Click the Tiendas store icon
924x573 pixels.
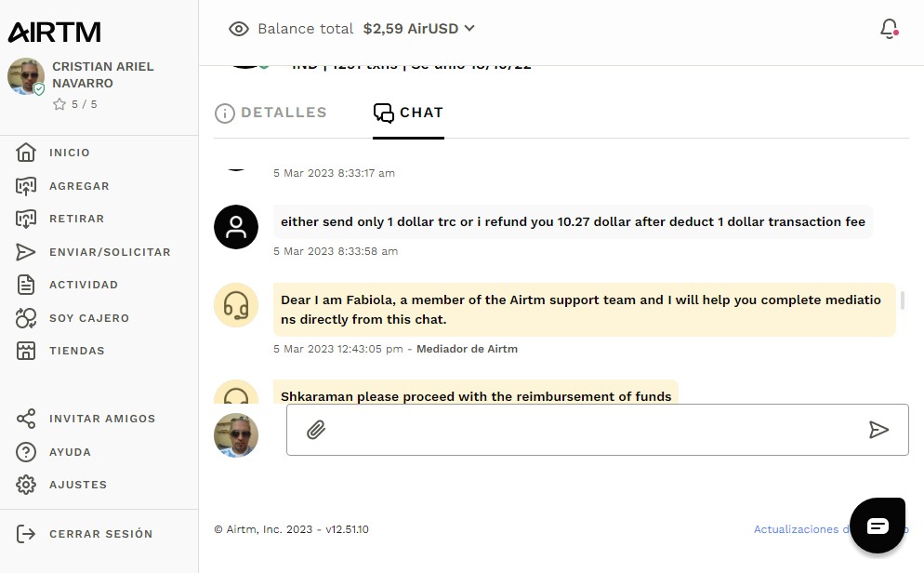(26, 351)
